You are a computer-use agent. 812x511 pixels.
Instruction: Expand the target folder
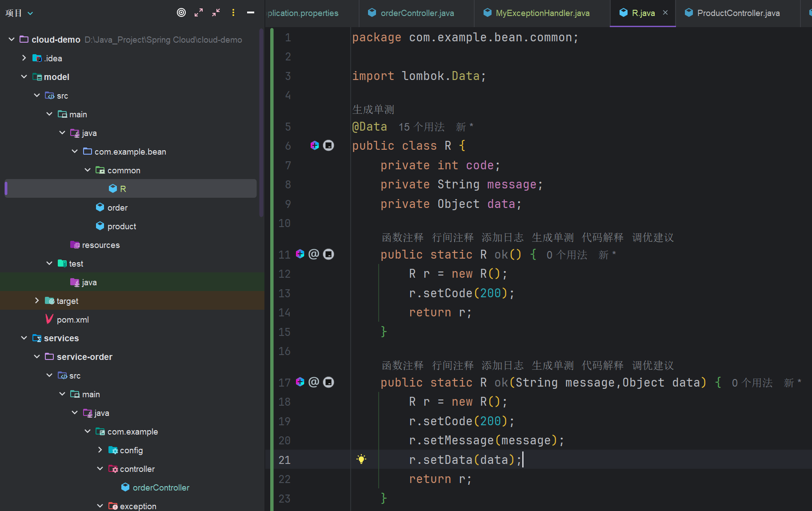point(37,301)
